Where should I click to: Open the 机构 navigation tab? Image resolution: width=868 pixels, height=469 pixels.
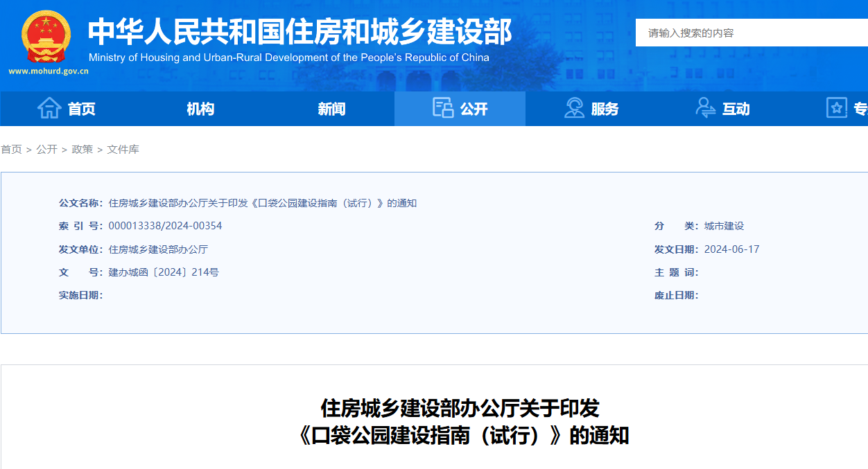tap(200, 109)
